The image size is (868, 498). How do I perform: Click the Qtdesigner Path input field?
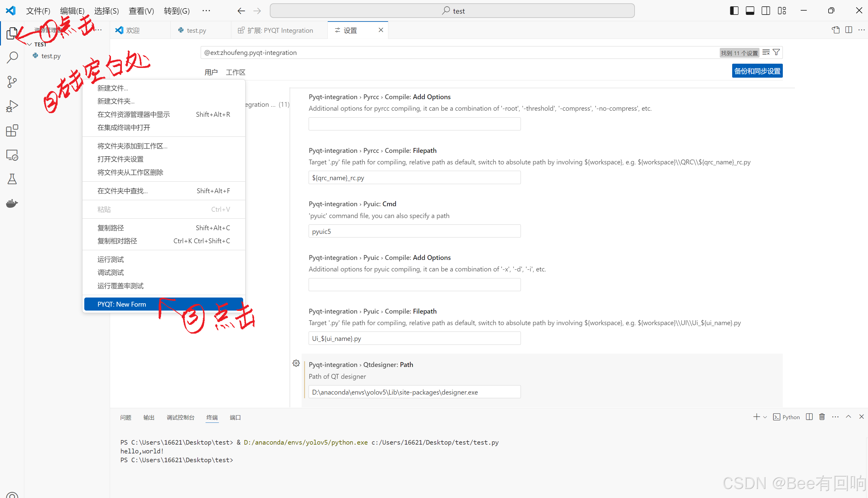(x=414, y=392)
